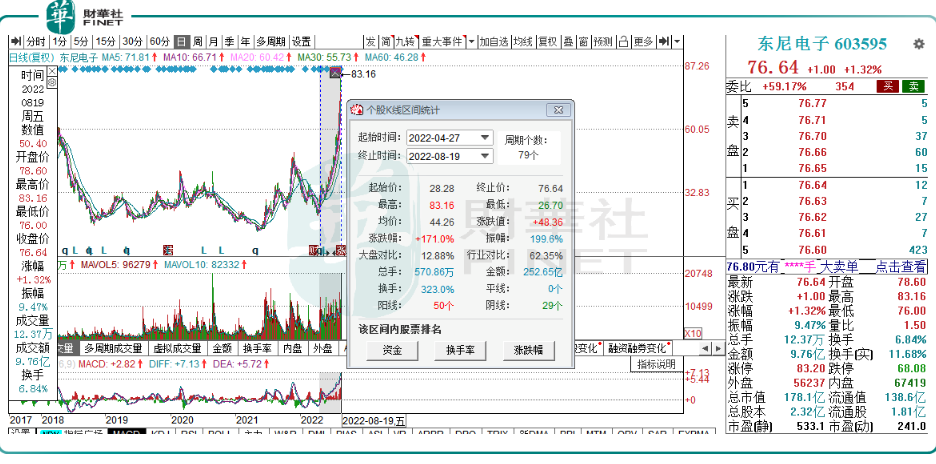This screenshot has height=464, width=936.
Task: Close the 个股K线区间统计 dialog
Action: coord(558,110)
